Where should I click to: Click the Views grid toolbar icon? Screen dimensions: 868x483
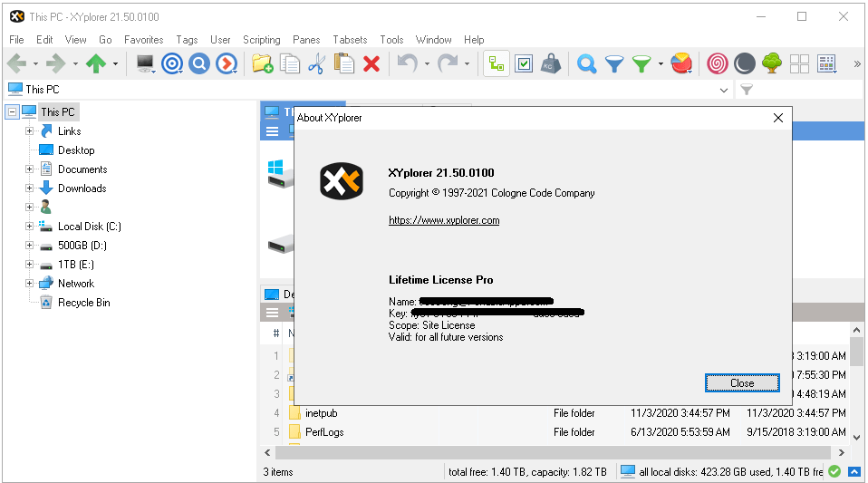coord(827,64)
